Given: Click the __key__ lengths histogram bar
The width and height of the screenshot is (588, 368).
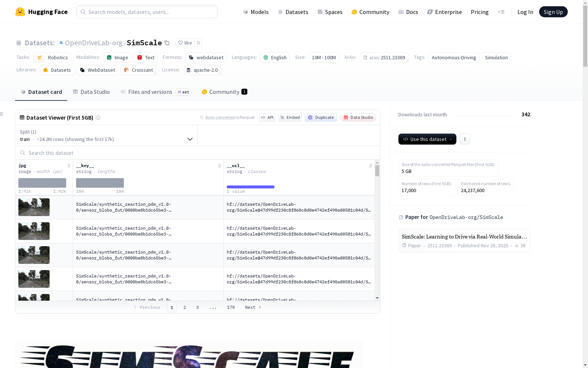Looking at the screenshot, I should (100, 183).
